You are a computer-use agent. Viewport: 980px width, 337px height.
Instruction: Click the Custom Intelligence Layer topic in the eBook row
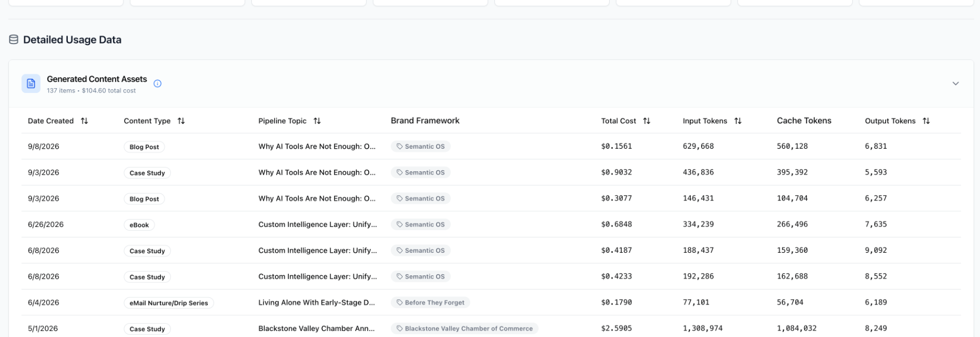click(317, 225)
